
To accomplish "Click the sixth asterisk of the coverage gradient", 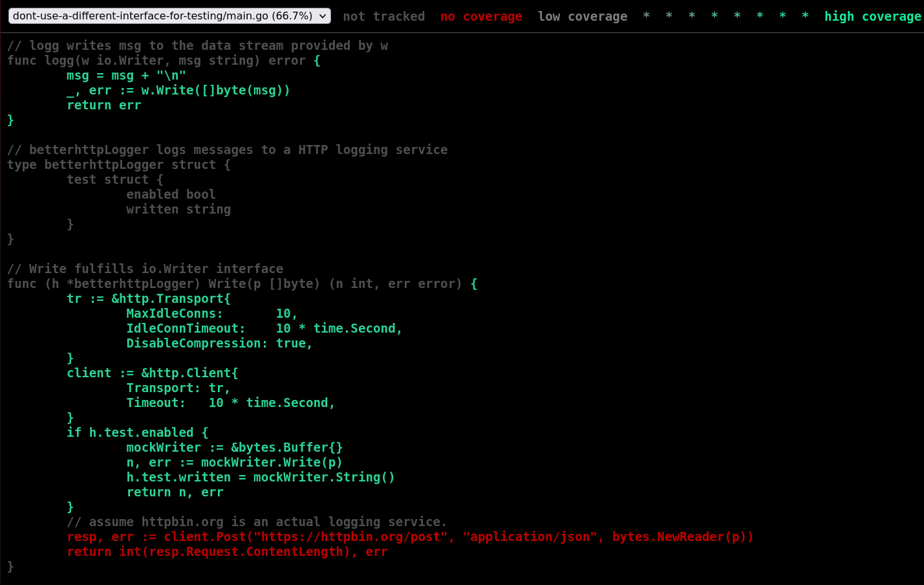I will pos(759,16).
